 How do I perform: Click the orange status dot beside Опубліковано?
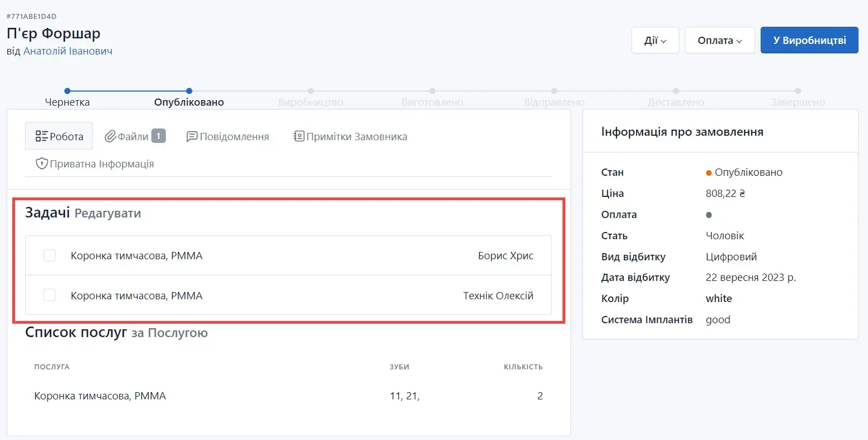coord(709,173)
